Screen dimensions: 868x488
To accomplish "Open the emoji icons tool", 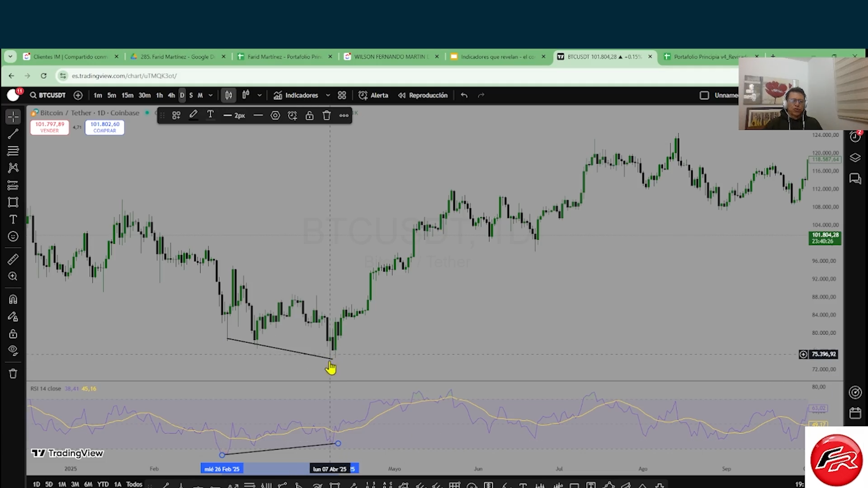I will point(13,236).
